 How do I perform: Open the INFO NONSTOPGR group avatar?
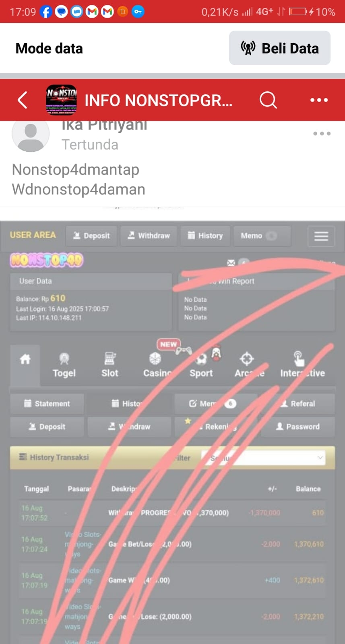[x=61, y=99]
